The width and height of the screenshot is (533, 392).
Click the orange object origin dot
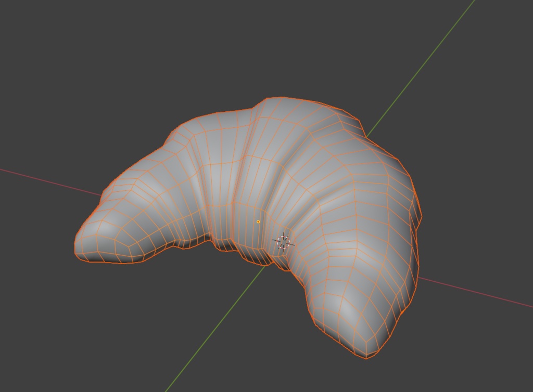[x=258, y=221]
